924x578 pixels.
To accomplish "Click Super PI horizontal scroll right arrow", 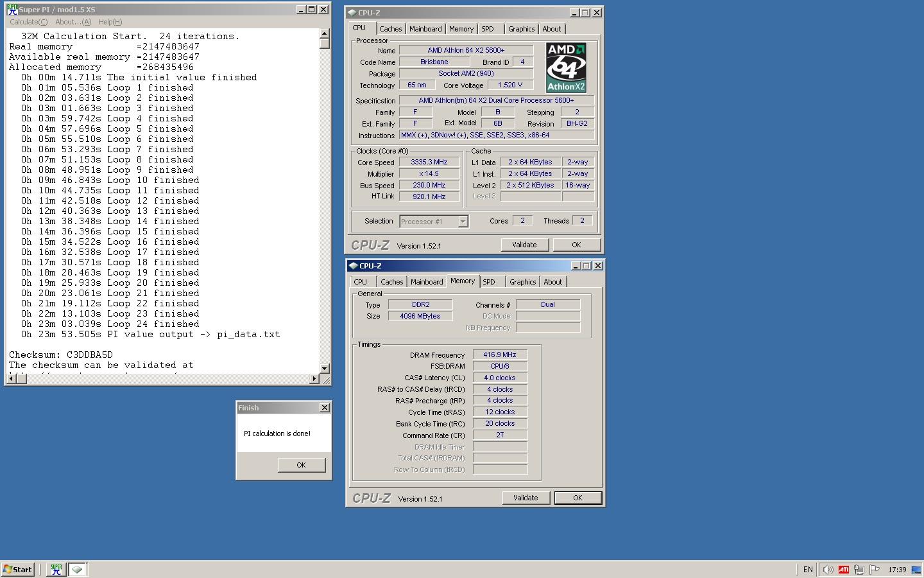I will [x=314, y=378].
